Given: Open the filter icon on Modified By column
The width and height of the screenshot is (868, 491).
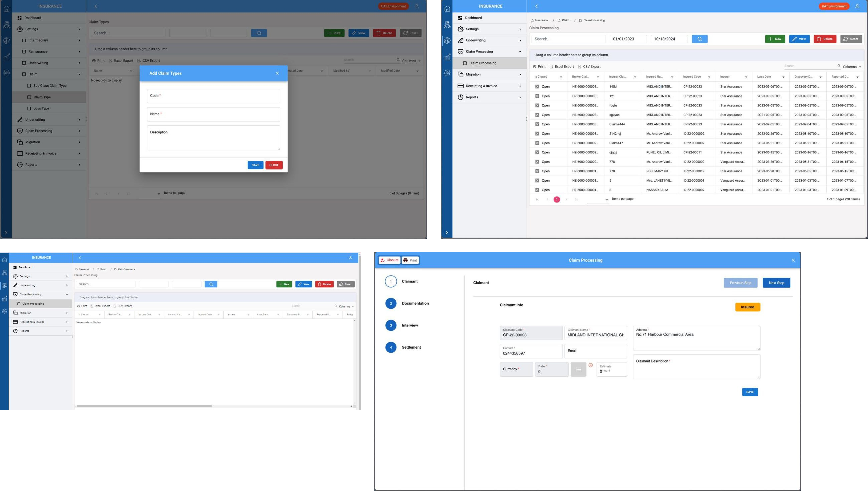Looking at the screenshot, I should (x=370, y=71).
